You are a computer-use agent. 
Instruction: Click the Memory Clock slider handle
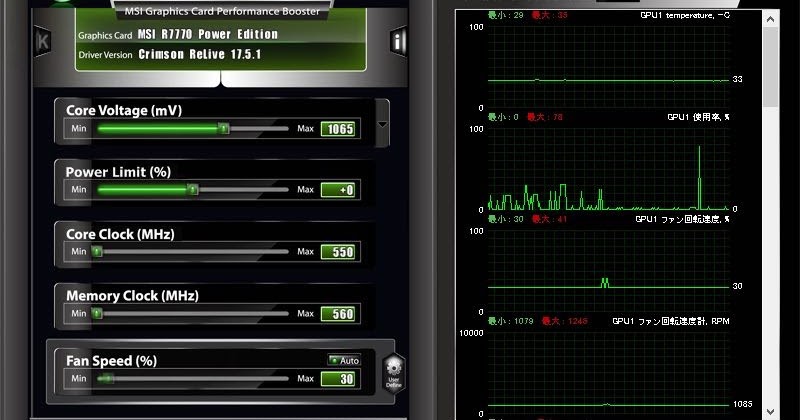coord(97,313)
